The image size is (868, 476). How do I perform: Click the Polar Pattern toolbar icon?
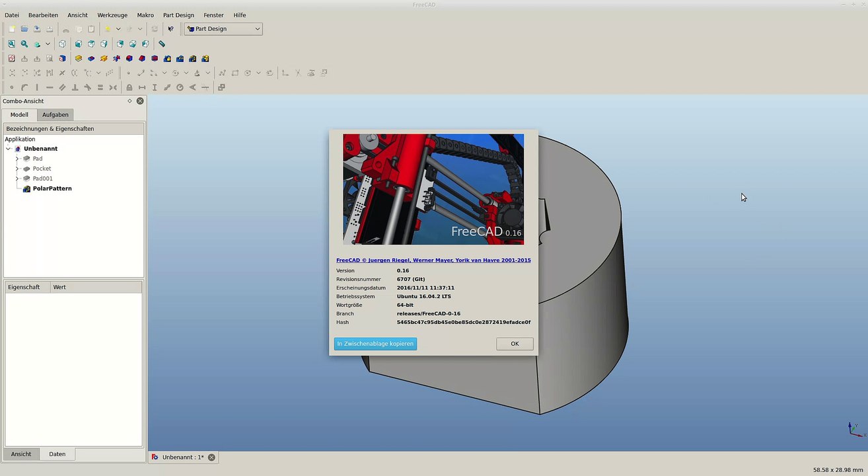pos(192,58)
